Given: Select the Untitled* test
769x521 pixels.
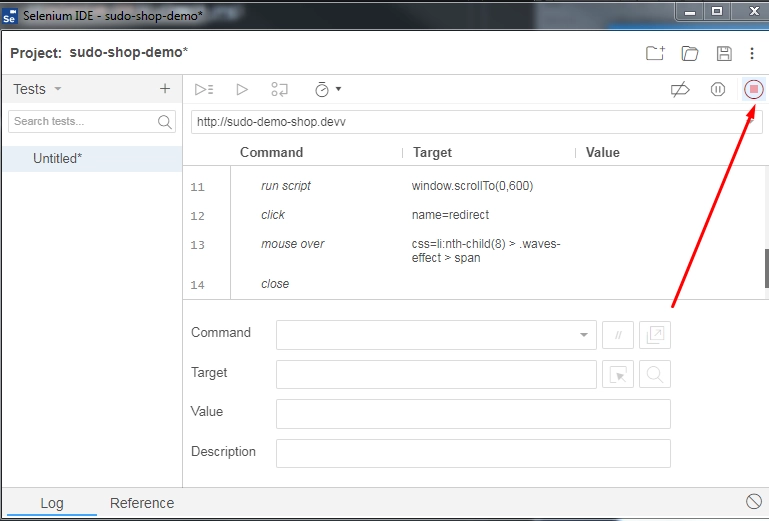Looking at the screenshot, I should [58, 158].
